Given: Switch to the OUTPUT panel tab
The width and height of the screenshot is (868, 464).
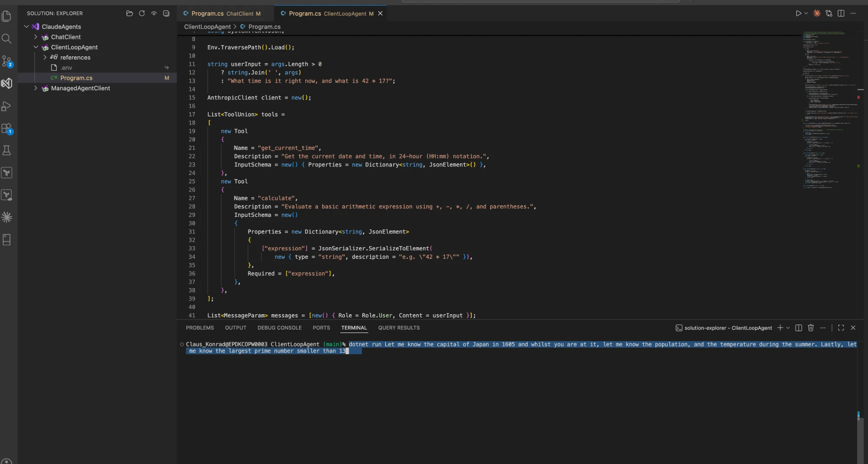Looking at the screenshot, I should click(236, 328).
